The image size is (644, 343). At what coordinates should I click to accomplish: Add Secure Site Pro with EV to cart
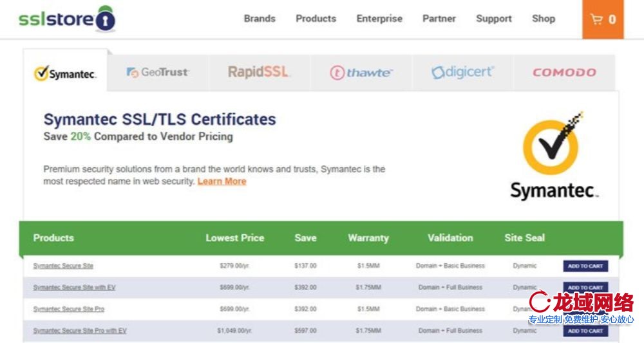[x=585, y=331]
